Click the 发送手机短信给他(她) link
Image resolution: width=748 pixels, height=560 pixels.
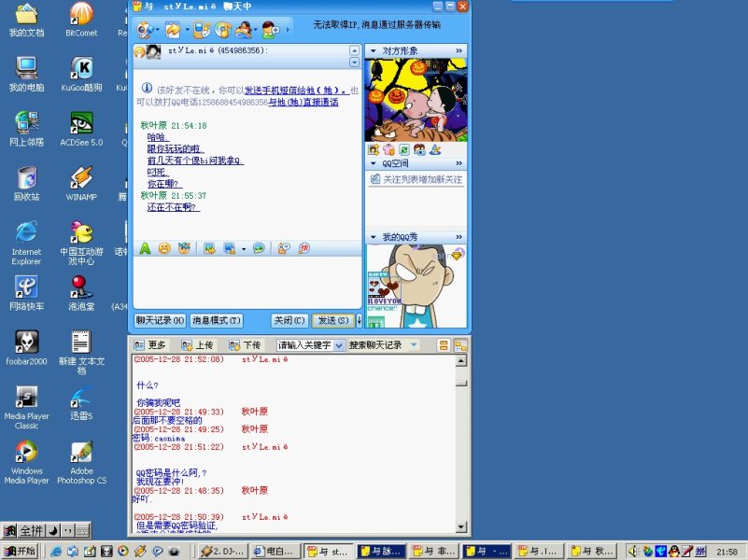(x=297, y=91)
